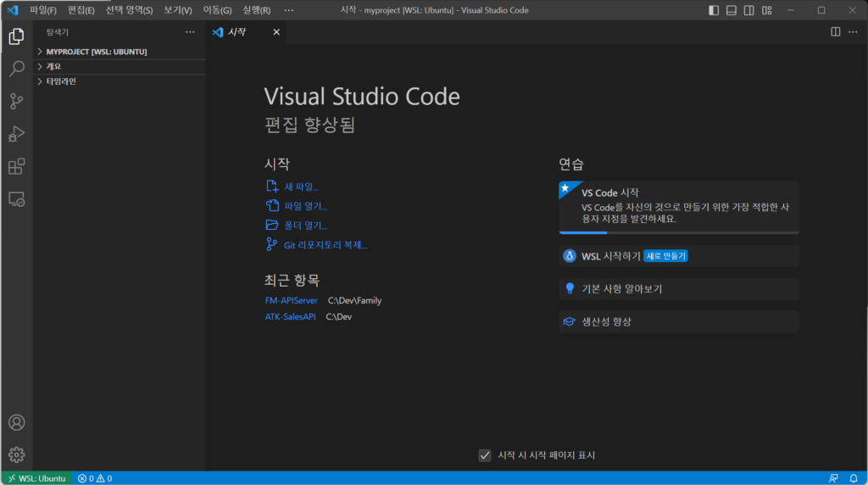Click the C:\Dev\Family path text

(x=354, y=301)
